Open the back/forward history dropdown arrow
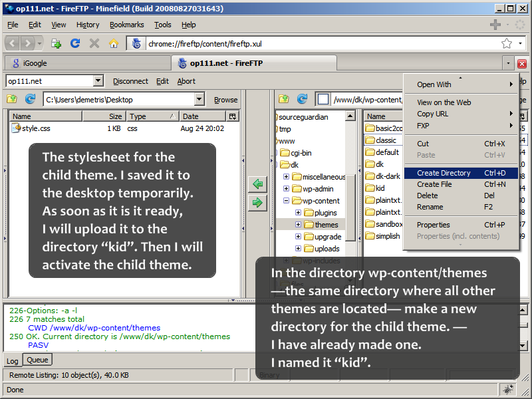Screen dimensions: 532x399 tap(39, 43)
